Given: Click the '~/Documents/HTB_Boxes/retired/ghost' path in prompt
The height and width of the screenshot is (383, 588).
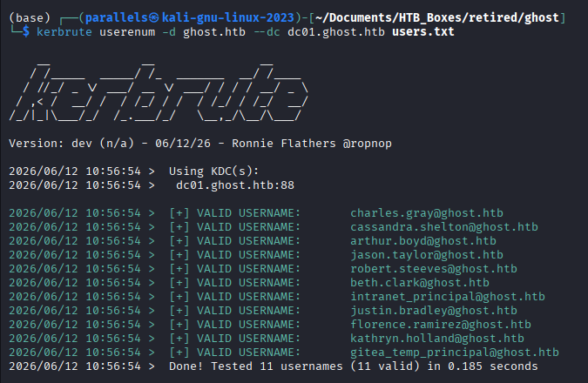Looking at the screenshot, I should [437, 17].
